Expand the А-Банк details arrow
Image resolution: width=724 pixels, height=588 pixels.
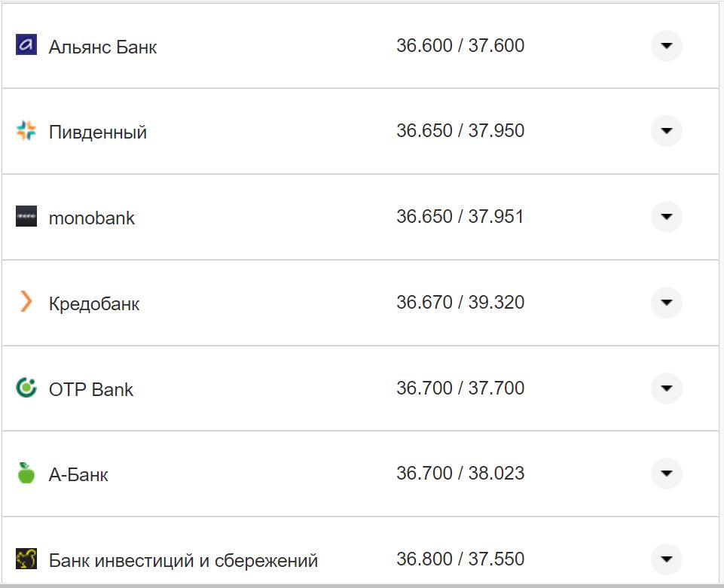point(666,474)
